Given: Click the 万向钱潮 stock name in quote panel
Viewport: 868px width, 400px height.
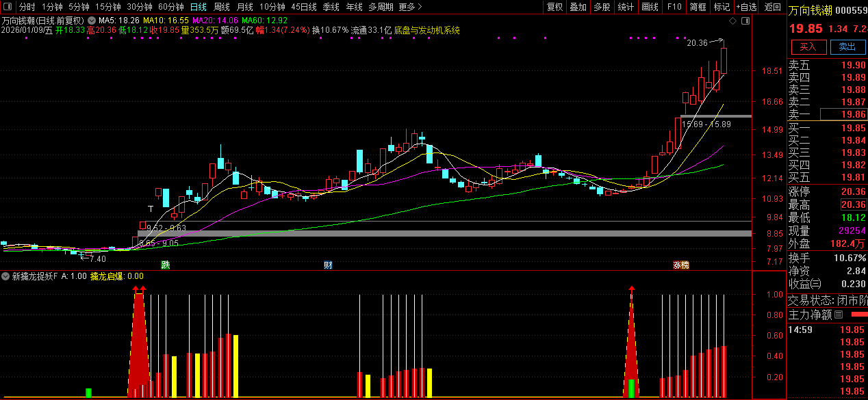Looking at the screenshot, I should (810, 10).
